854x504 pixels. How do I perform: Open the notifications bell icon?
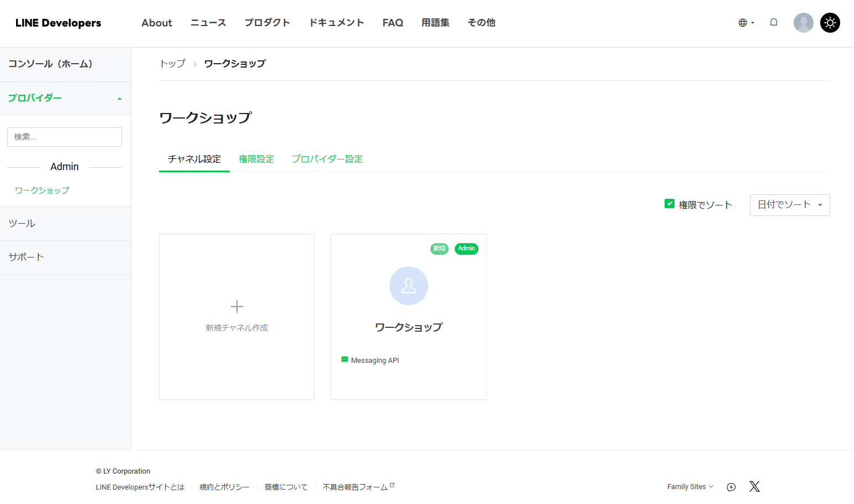coord(774,22)
